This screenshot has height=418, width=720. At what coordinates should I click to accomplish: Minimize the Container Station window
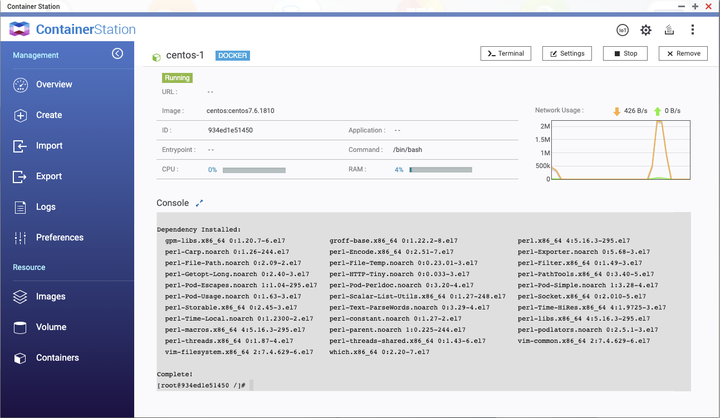click(681, 6)
